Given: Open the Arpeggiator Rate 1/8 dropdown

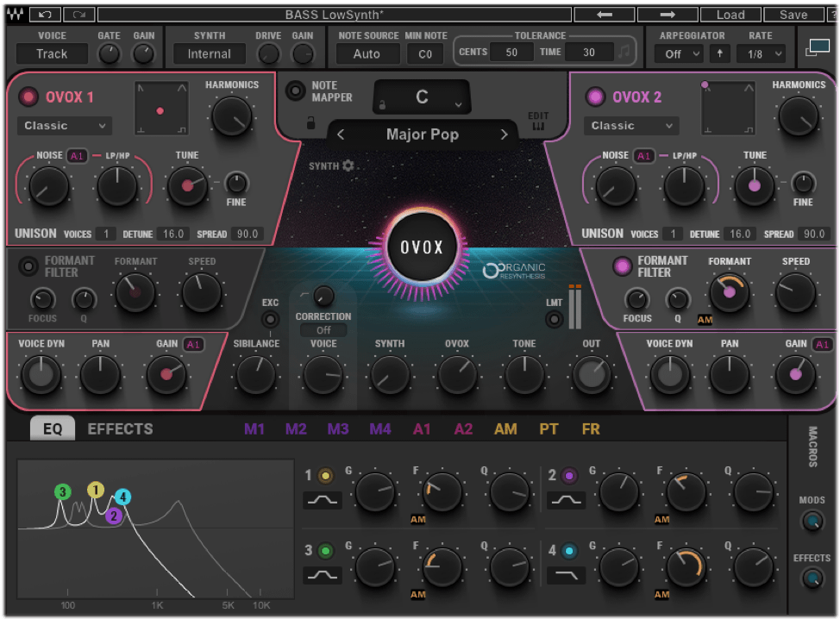Looking at the screenshot, I should pos(762,53).
